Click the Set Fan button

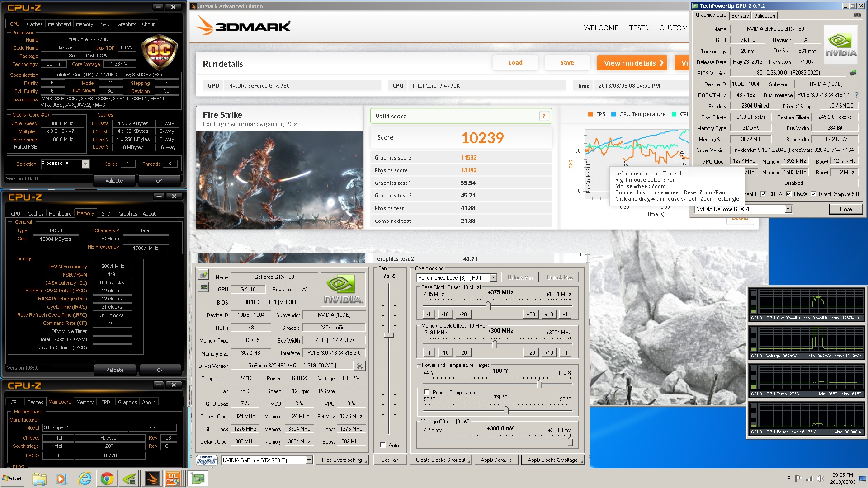pos(390,460)
